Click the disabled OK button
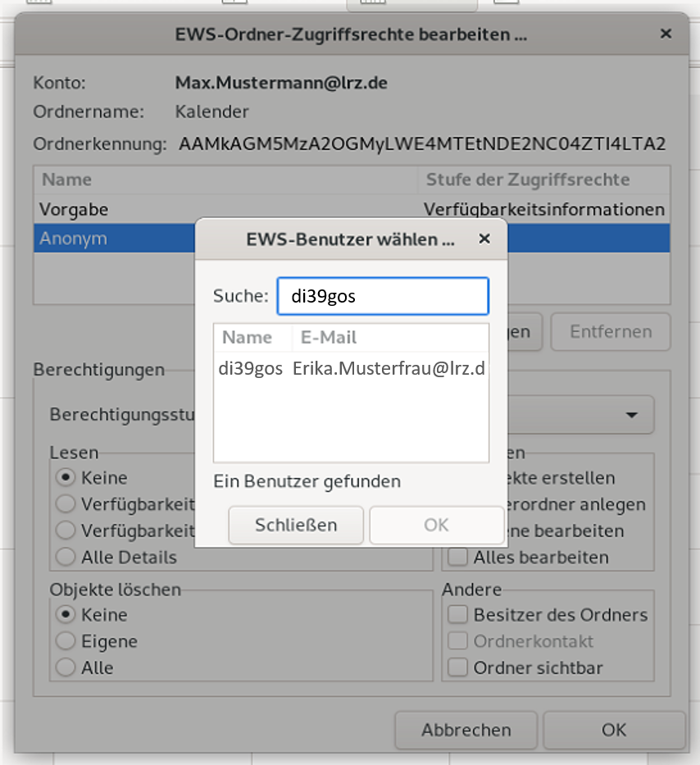Viewport: 700px width, 765px height. (x=437, y=525)
